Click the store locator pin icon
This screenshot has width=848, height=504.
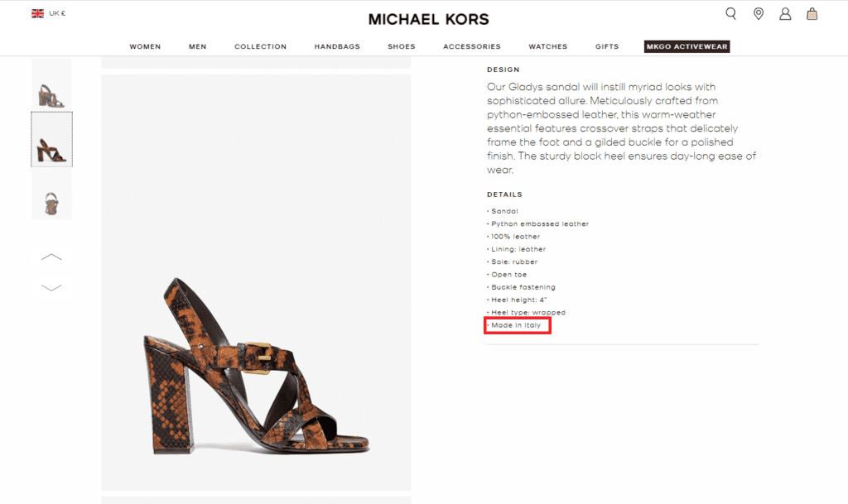pyautogui.click(x=758, y=13)
